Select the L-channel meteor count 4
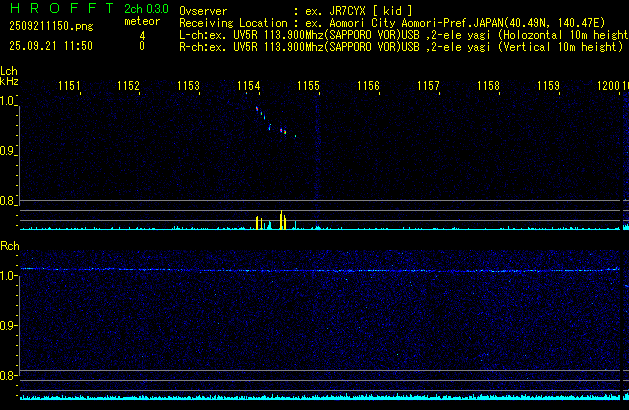This screenshot has height=410, width=629. pyautogui.click(x=142, y=34)
